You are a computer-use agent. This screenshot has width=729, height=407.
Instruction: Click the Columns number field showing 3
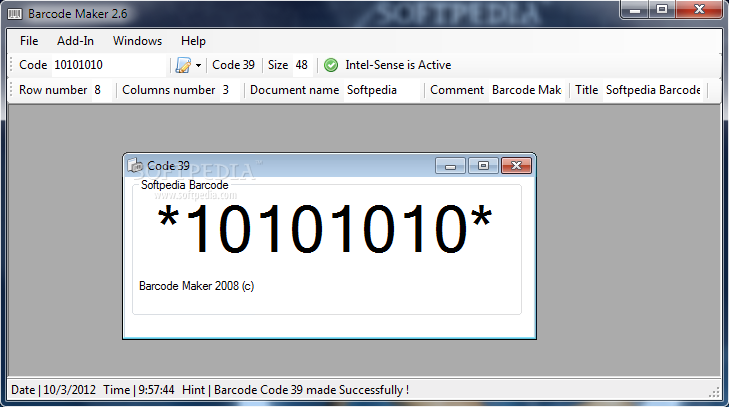[230, 90]
